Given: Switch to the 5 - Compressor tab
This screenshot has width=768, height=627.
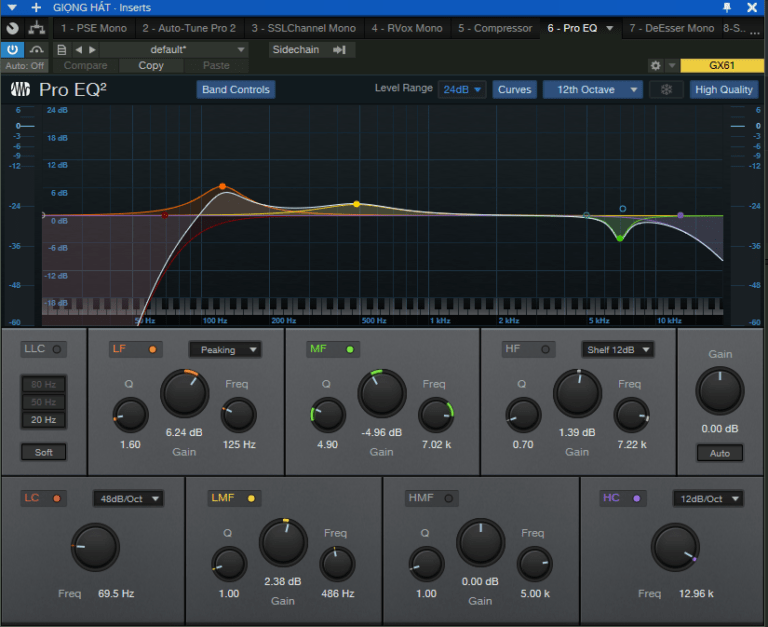Looking at the screenshot, I should (495, 28).
